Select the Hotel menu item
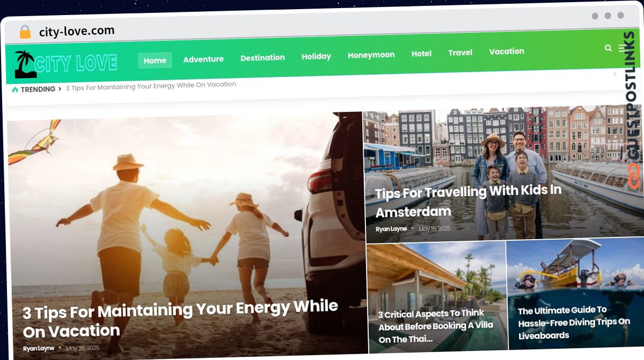This screenshot has height=360, width=644. click(421, 53)
